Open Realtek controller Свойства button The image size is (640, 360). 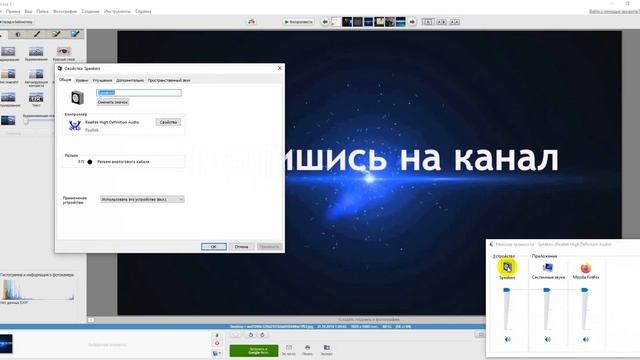tap(168, 122)
